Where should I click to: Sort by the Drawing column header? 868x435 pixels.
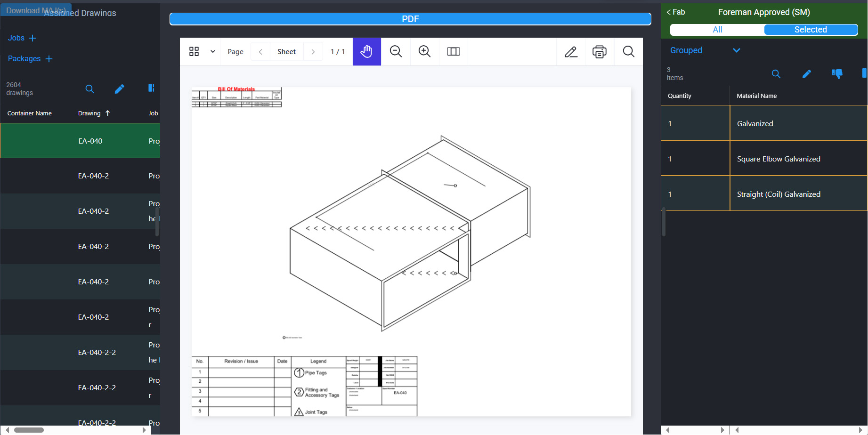click(89, 113)
